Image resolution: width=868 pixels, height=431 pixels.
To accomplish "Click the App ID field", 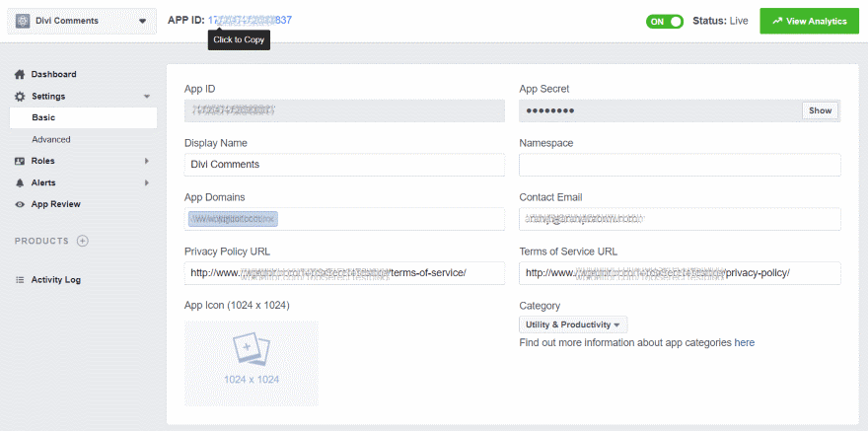I will click(344, 110).
